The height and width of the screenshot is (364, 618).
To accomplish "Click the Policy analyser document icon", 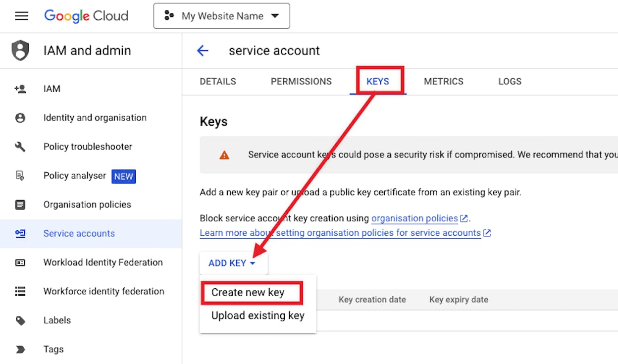I will tap(20, 175).
